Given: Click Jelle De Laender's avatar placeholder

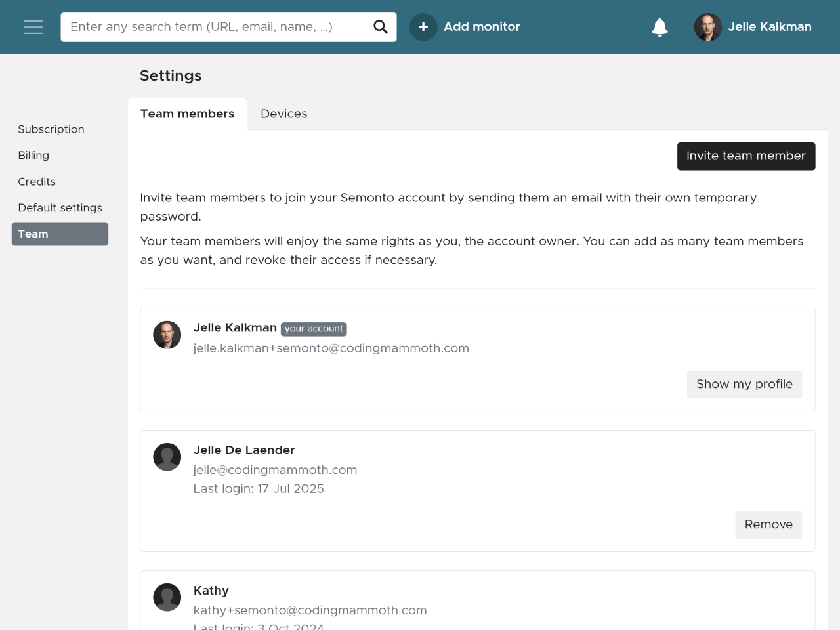Looking at the screenshot, I should (167, 457).
